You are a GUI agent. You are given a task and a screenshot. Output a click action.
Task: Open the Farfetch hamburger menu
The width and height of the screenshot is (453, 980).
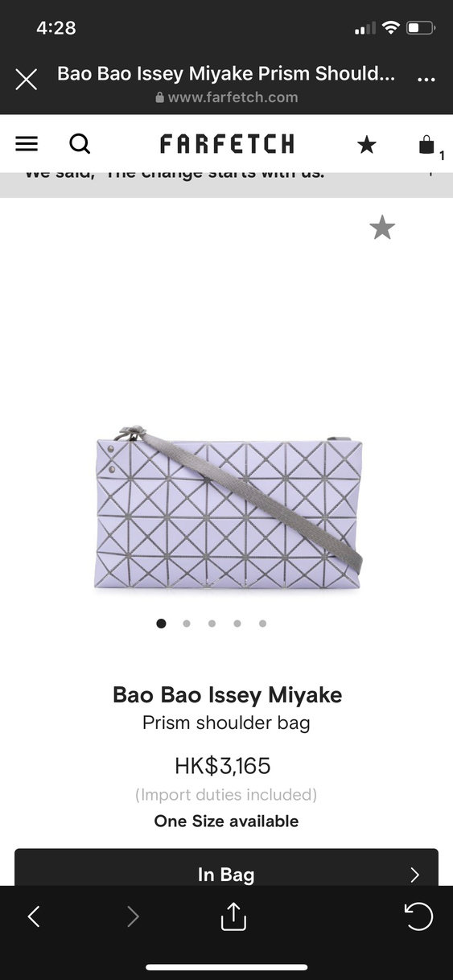[x=27, y=144]
